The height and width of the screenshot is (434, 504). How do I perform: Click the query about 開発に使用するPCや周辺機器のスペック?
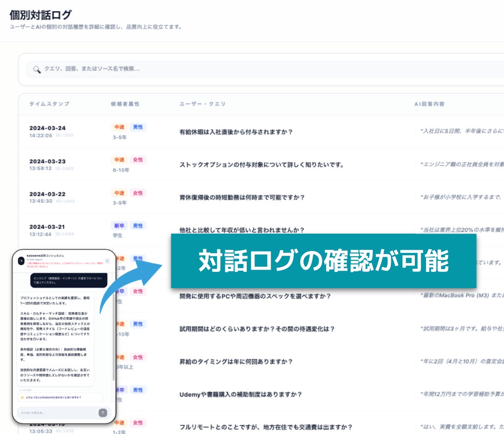255,296
